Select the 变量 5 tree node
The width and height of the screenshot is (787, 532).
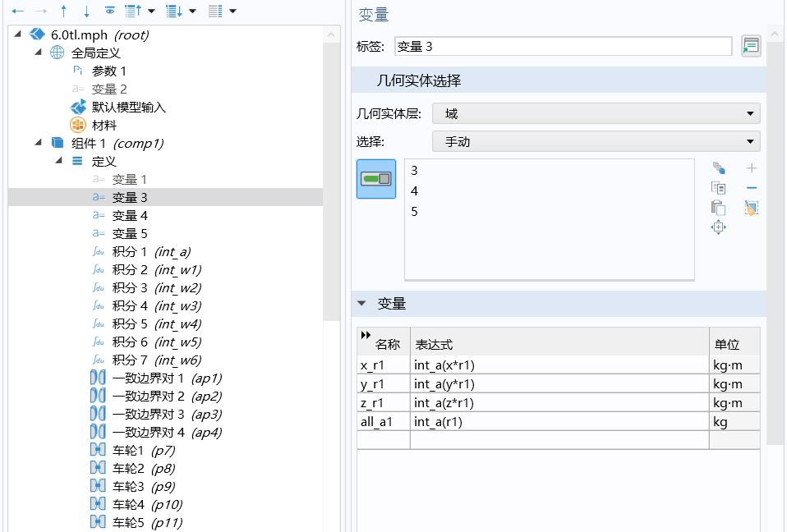coord(130,234)
